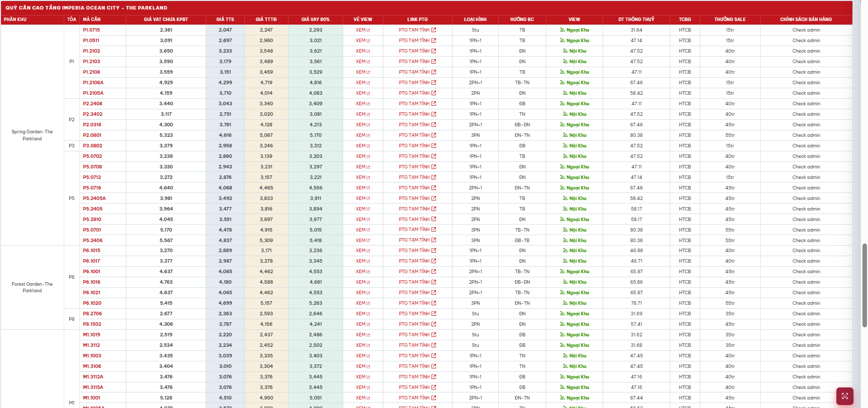The image size is (868, 408).
Task: Click PTG TẠM TÍNH open icon in row P1.0511
Action: tap(433, 41)
